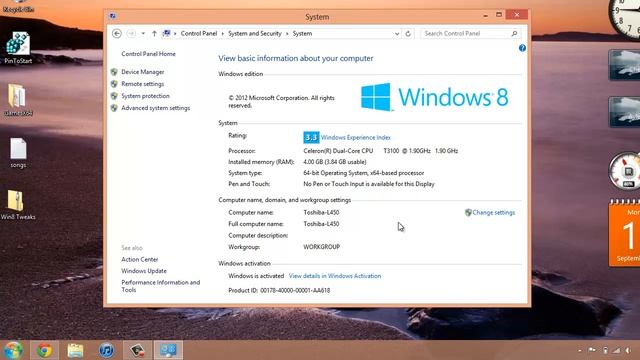Click Full computer name value Toshiba-L450
The height and width of the screenshot is (360, 640).
[321, 224]
